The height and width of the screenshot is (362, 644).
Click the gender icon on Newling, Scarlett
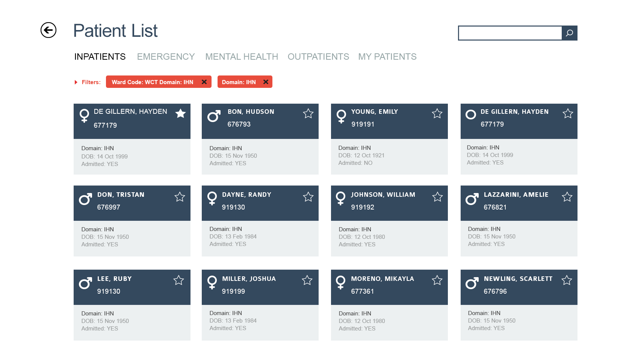pyautogui.click(x=472, y=283)
